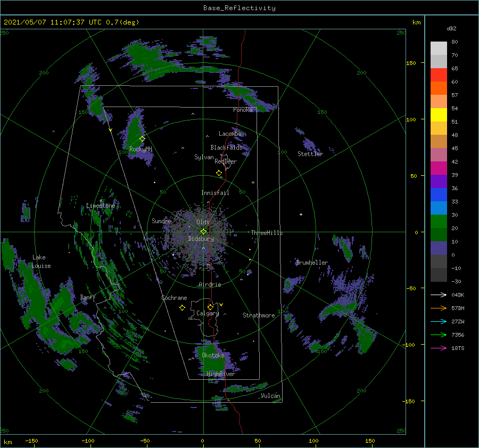Select yellow diamond marker beside RockyMH
This screenshot has height=448, width=479.
pos(142,139)
